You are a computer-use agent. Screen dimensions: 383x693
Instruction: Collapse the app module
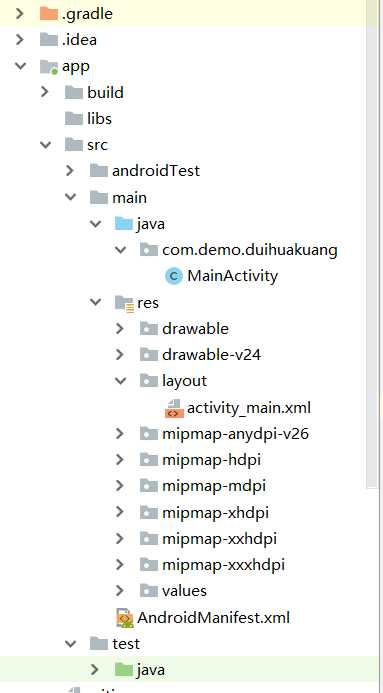click(x=20, y=66)
